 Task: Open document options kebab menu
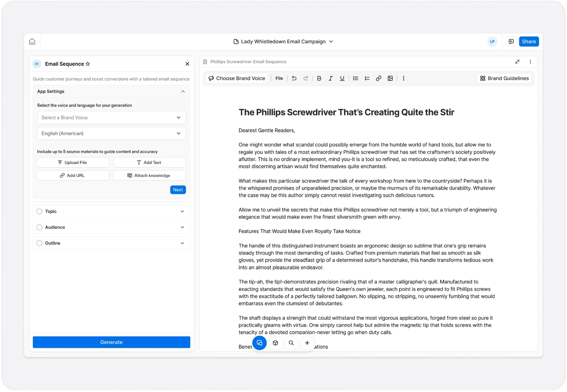tap(530, 62)
